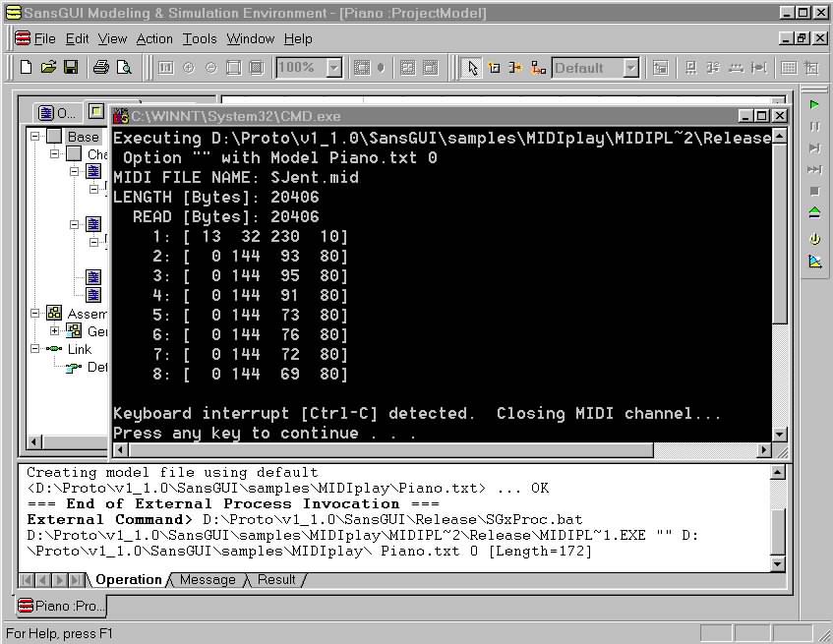Switch to the Message tab
Viewport: 833px width, 644px height.
click(207, 580)
